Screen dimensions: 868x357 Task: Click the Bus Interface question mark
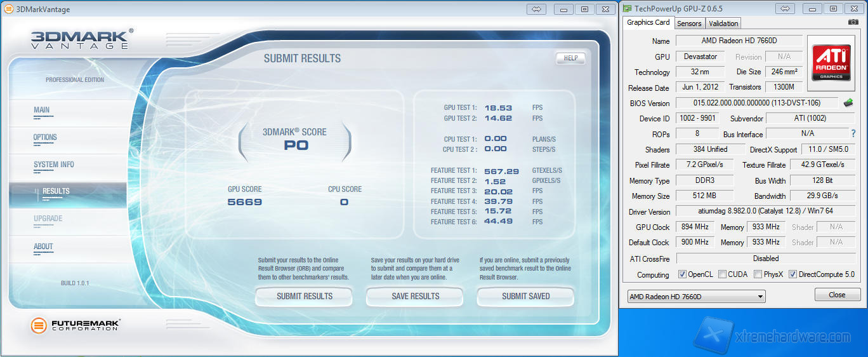853,133
